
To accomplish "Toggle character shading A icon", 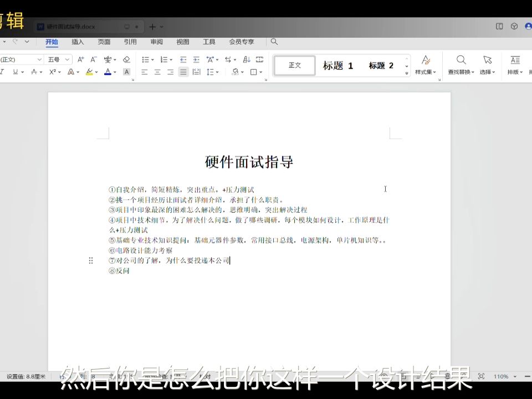I will pyautogui.click(x=126, y=72).
